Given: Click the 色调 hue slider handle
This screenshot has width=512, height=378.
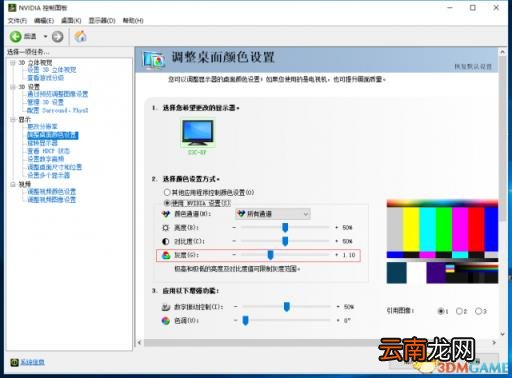Looking at the screenshot, I should 246,321.
